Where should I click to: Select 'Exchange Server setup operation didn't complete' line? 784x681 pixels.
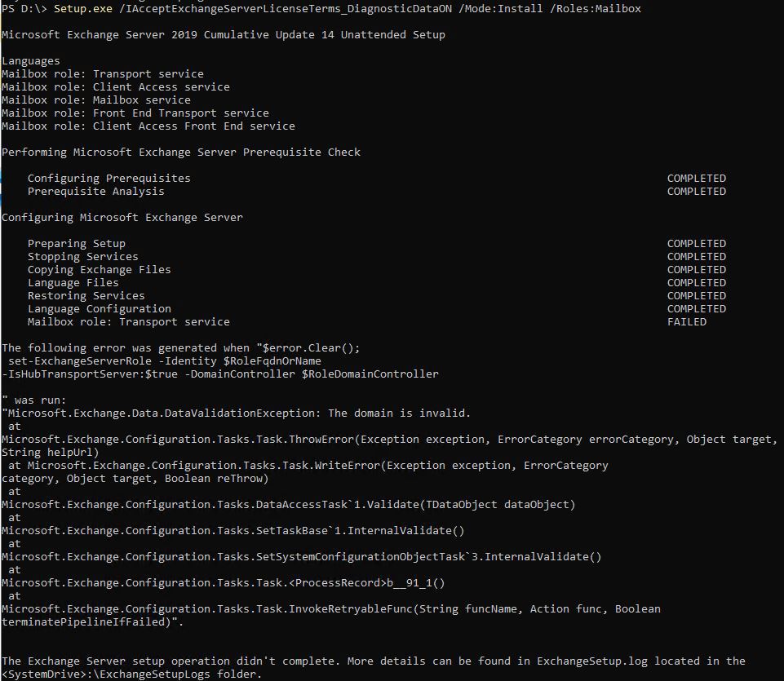pyautogui.click(x=374, y=661)
